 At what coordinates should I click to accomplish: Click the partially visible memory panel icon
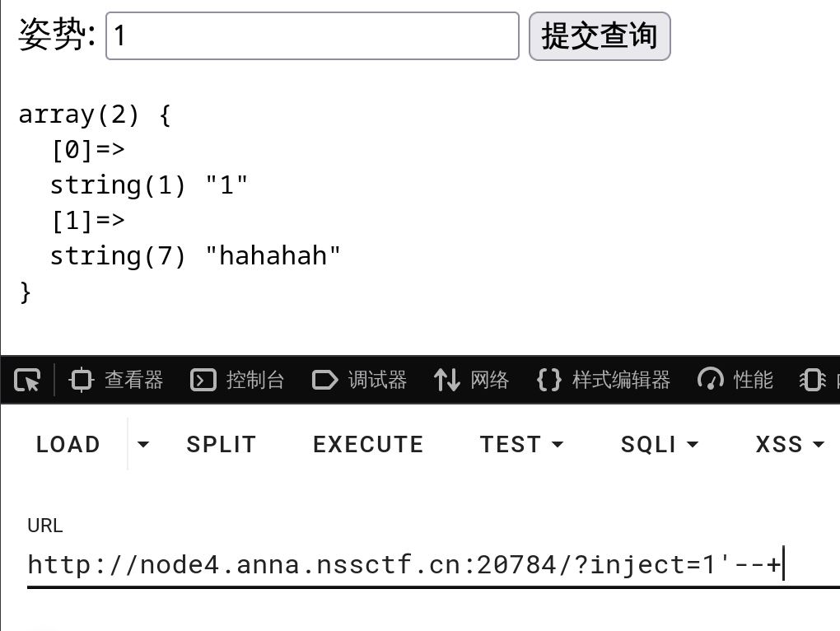[811, 379]
